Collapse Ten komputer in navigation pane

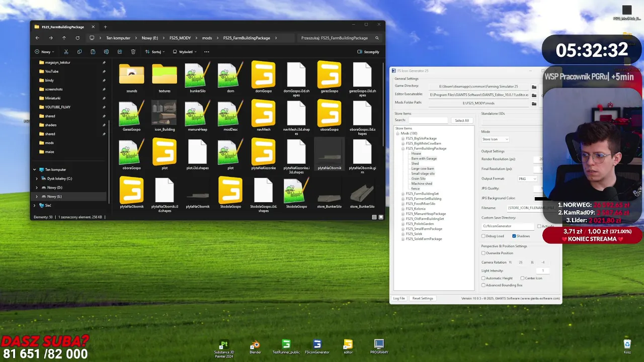[x=34, y=169]
